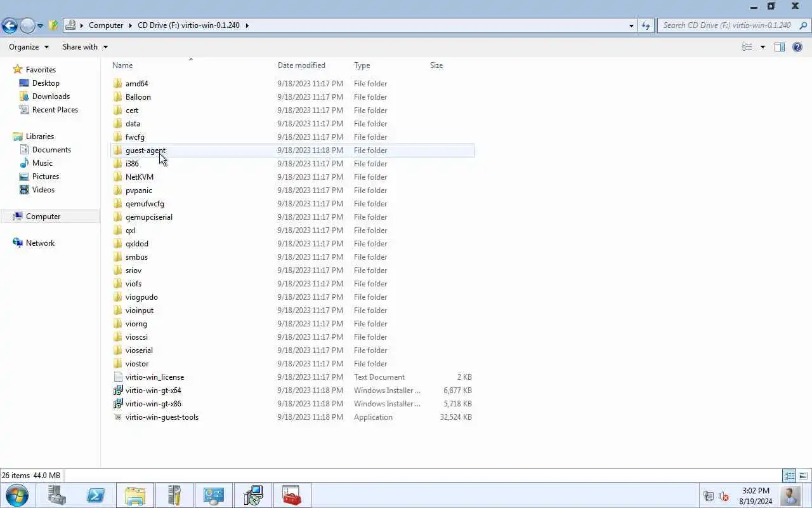The image size is (812, 508).
Task: Open the view options dropdown arrow
Action: click(763, 47)
